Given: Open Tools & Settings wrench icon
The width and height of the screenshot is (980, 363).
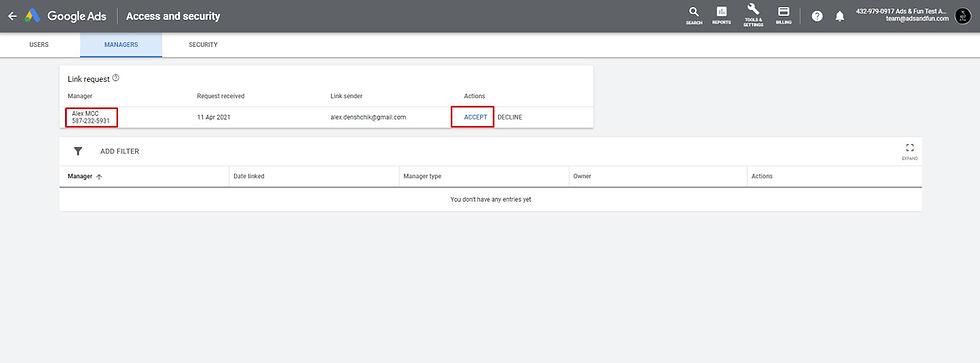Looking at the screenshot, I should [x=753, y=15].
